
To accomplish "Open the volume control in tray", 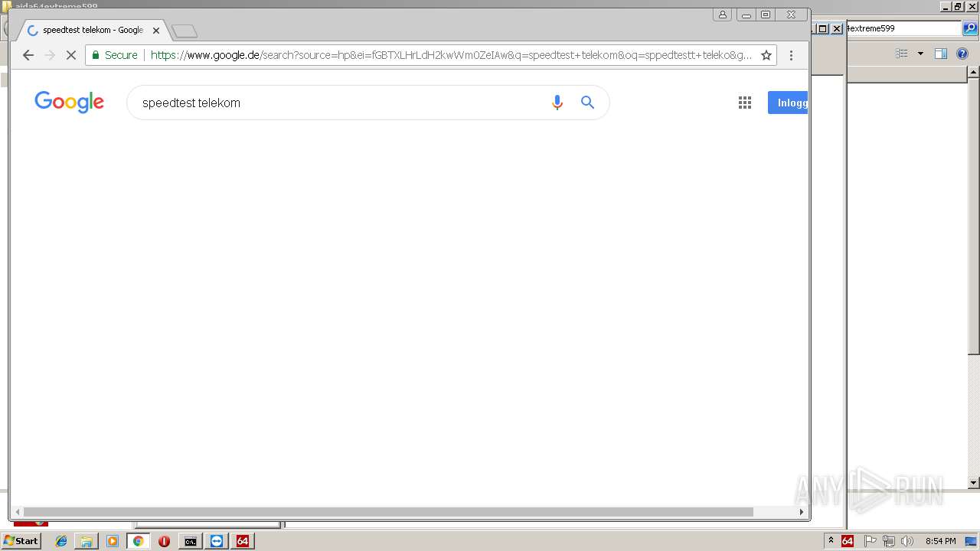I will (906, 541).
